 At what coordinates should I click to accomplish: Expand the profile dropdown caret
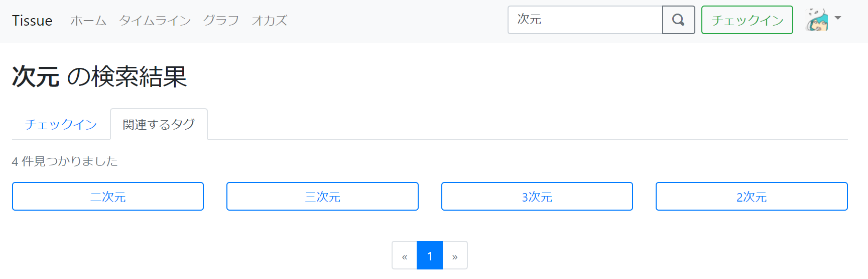tap(837, 18)
